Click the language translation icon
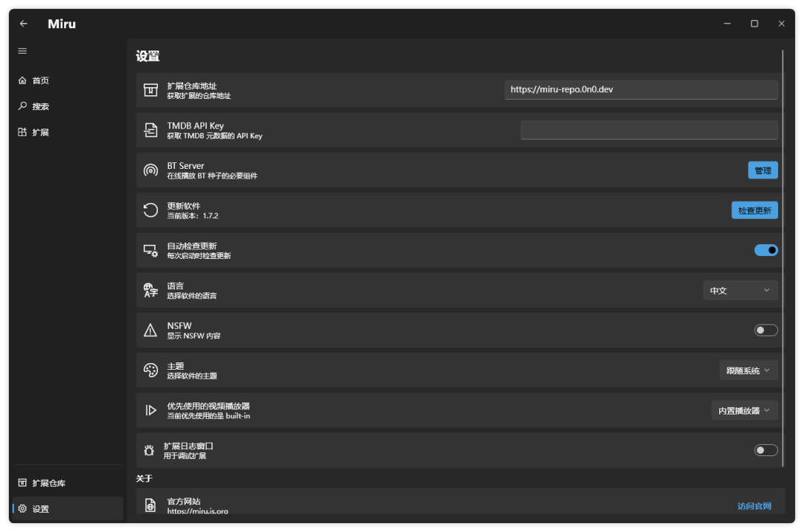Image resolution: width=804 pixels, height=532 pixels. pos(150,290)
